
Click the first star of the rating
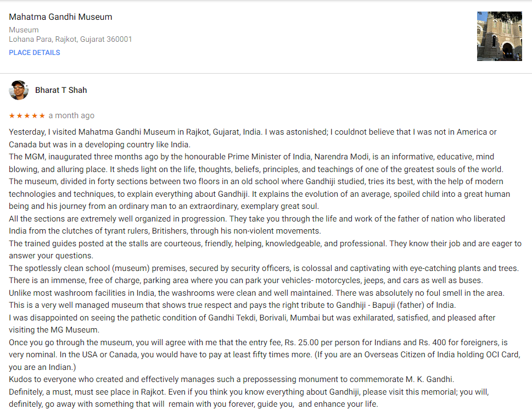[12, 115]
